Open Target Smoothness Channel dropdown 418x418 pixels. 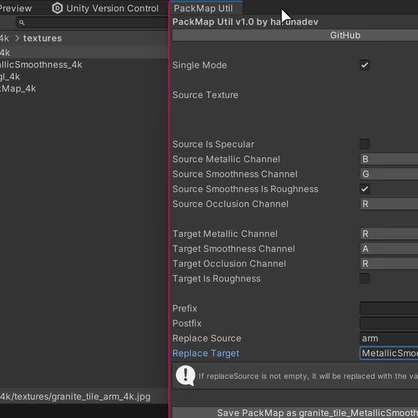point(389,249)
